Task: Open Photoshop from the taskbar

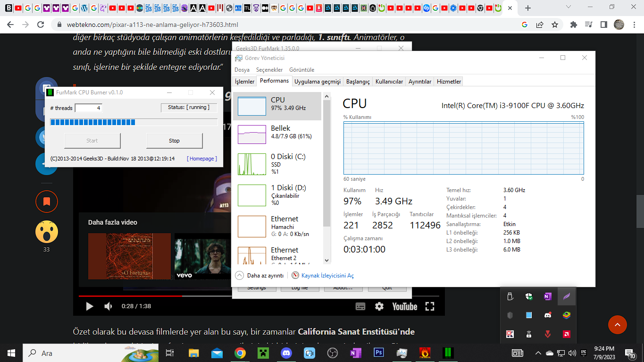Action: pyautogui.click(x=378, y=353)
